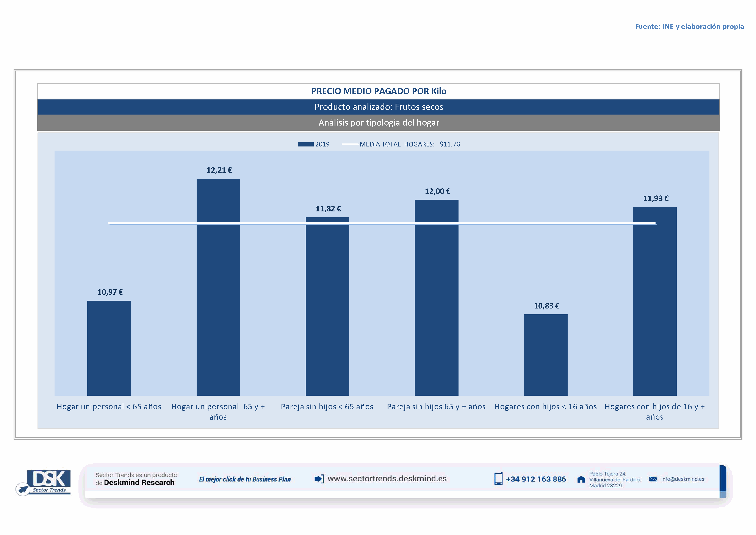Open www.sectortrends.deskmind.es link
The width and height of the screenshot is (756, 535).
click(387, 479)
